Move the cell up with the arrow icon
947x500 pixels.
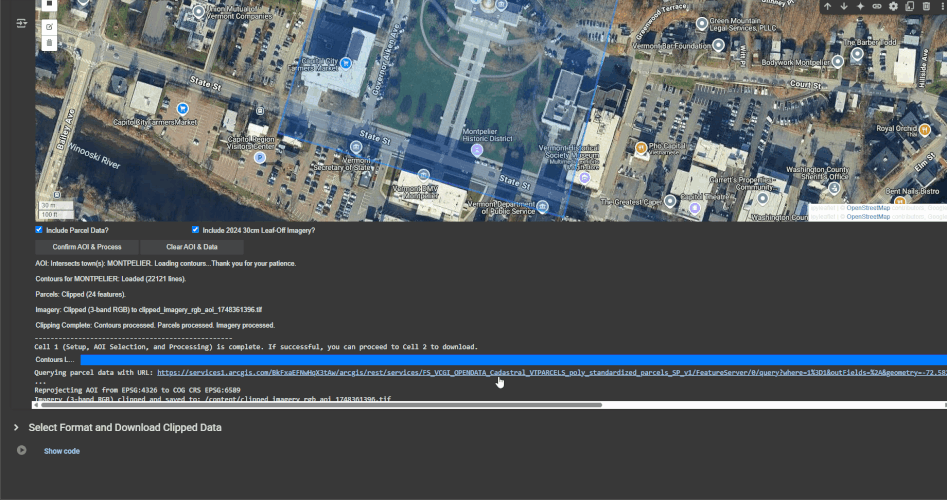[827, 6]
